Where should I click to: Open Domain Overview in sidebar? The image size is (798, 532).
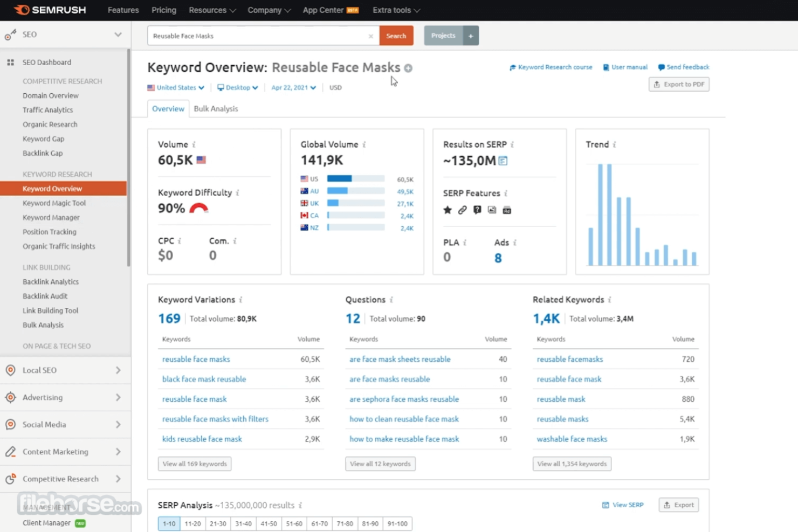pos(51,95)
